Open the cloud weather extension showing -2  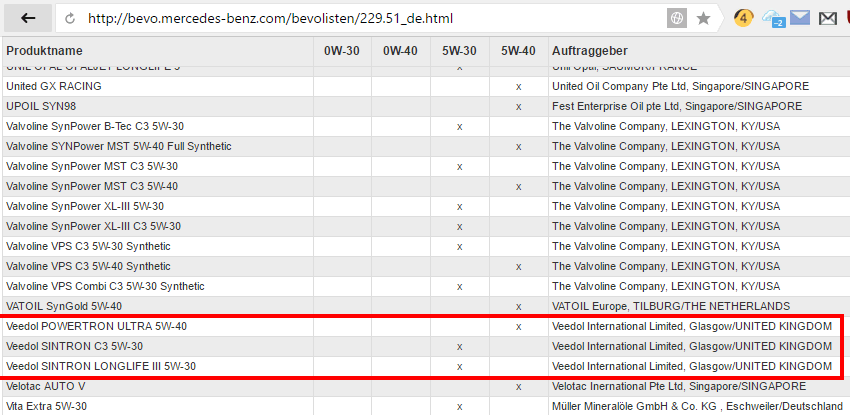[x=772, y=18]
